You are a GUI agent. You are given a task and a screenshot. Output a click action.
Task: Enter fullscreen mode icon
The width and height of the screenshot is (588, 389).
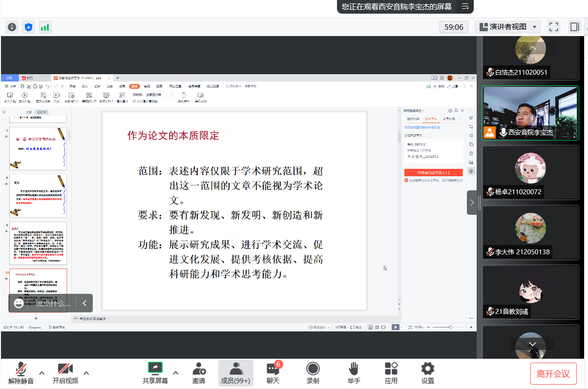coord(553,27)
